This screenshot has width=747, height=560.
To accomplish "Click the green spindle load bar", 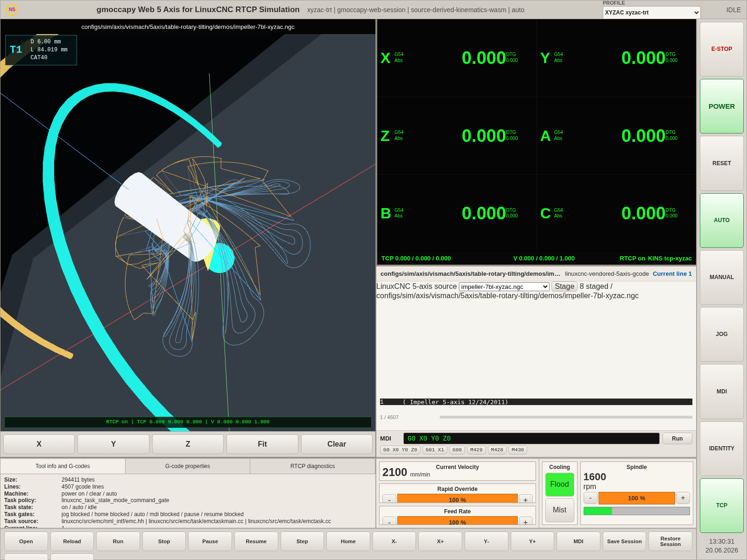I will tap(637, 511).
